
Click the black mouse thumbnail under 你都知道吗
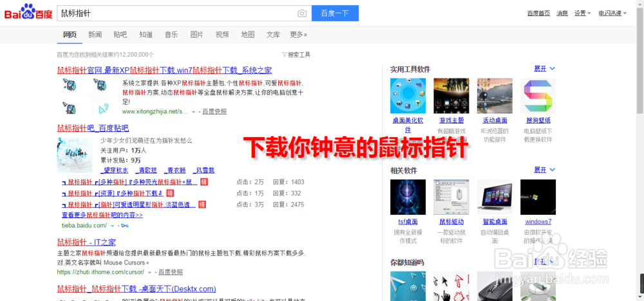coord(495,286)
